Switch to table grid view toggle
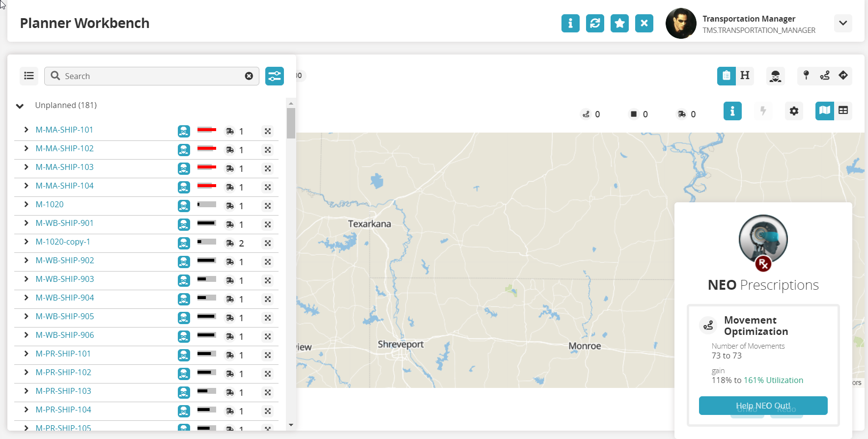The width and height of the screenshot is (868, 439). pos(843,111)
